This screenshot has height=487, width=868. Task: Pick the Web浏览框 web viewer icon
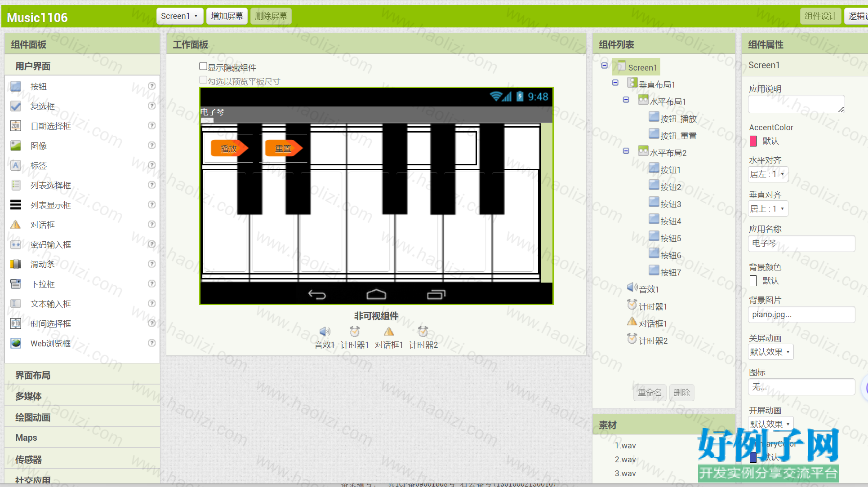[16, 343]
